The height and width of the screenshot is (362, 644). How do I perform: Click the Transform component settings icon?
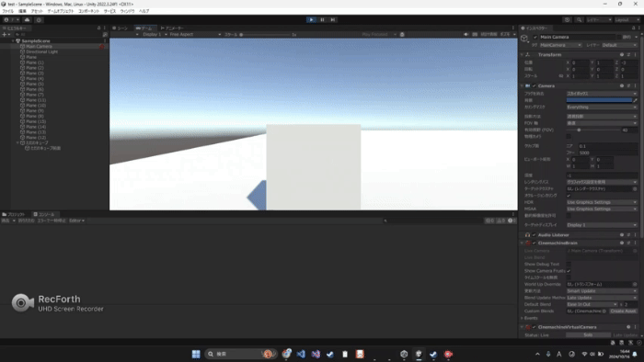point(628,54)
